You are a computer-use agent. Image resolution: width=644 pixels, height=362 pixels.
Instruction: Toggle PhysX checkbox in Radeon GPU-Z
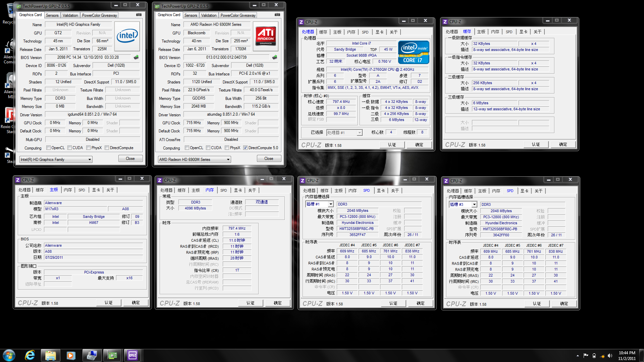[227, 148]
